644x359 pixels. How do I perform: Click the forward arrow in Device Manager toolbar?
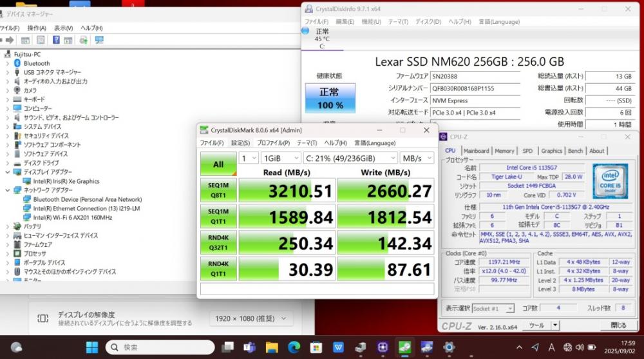(10, 40)
